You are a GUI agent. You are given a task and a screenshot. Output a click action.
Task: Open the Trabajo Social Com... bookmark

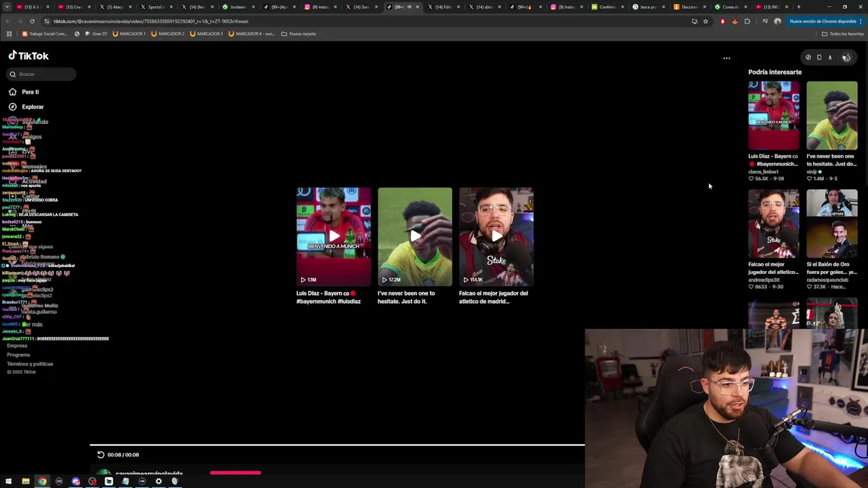pyautogui.click(x=45, y=33)
